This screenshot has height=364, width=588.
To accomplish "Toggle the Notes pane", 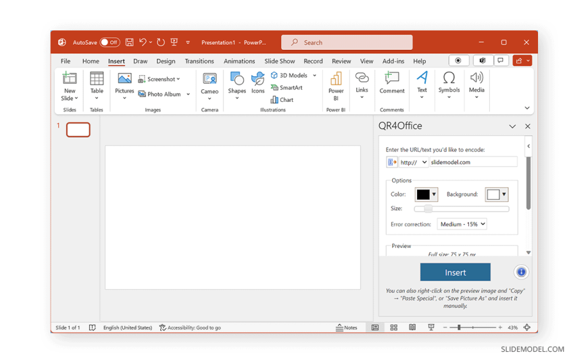I will 347,328.
